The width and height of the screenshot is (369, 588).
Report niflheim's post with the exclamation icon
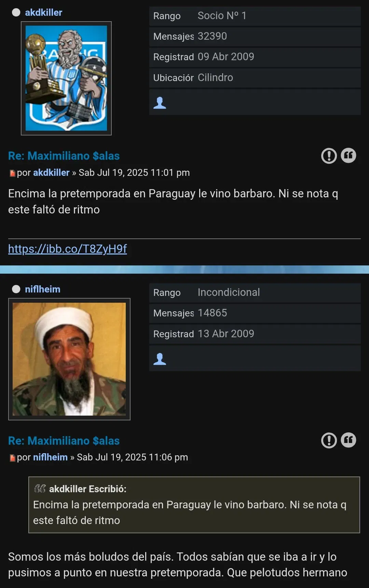(329, 440)
